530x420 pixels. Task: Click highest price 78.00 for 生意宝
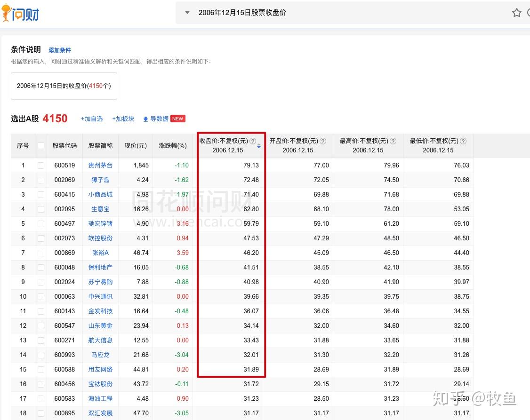(392, 209)
